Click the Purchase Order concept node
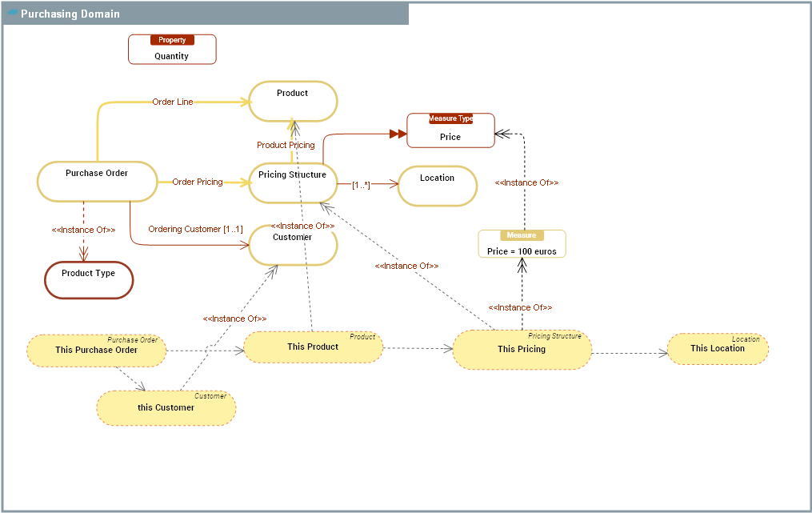Image resolution: width=812 pixels, height=513 pixels. [97, 182]
